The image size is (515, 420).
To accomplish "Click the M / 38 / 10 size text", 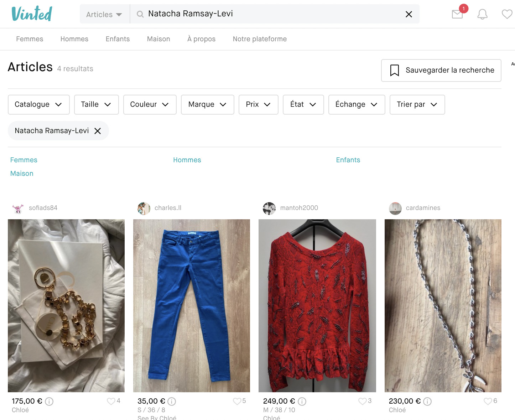I will click(x=279, y=410).
